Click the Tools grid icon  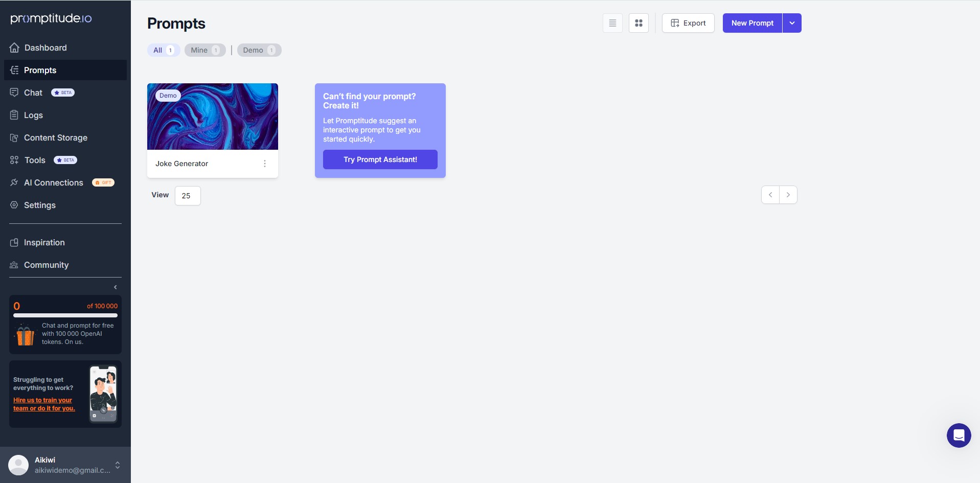(14, 160)
